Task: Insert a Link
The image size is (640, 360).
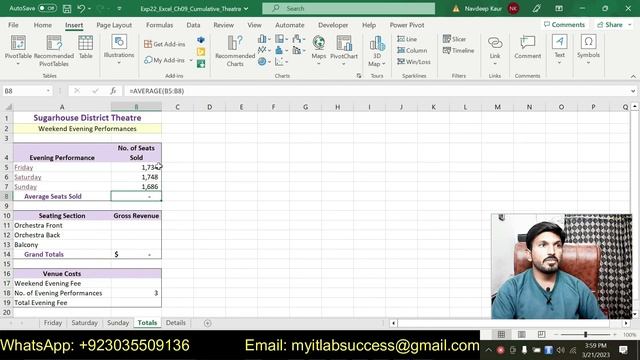Action: 495,50
